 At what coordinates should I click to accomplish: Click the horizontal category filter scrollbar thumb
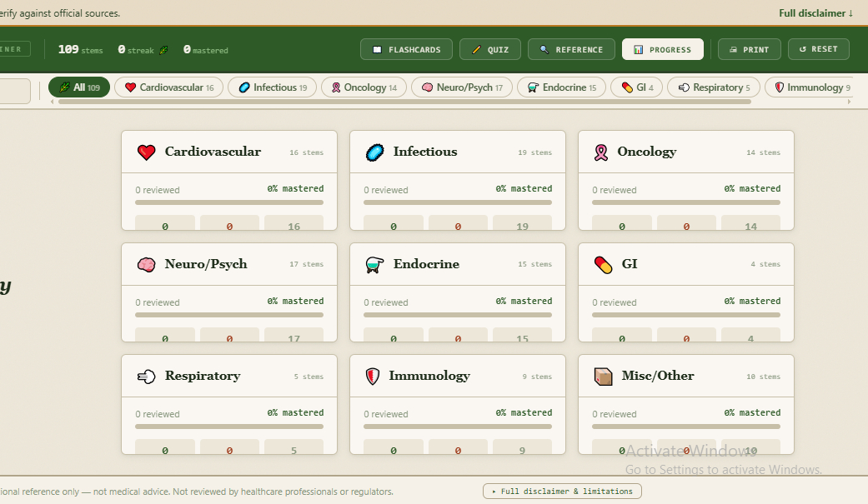click(404, 102)
